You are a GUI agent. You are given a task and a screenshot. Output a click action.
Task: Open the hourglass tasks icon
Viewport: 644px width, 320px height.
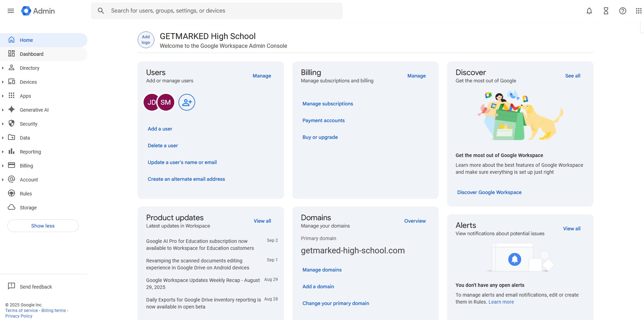tap(606, 11)
